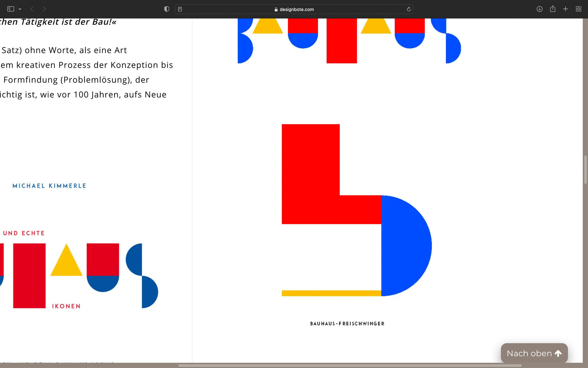The width and height of the screenshot is (588, 368).
Task: Click the UND ECHTE red text
Action: point(24,233)
